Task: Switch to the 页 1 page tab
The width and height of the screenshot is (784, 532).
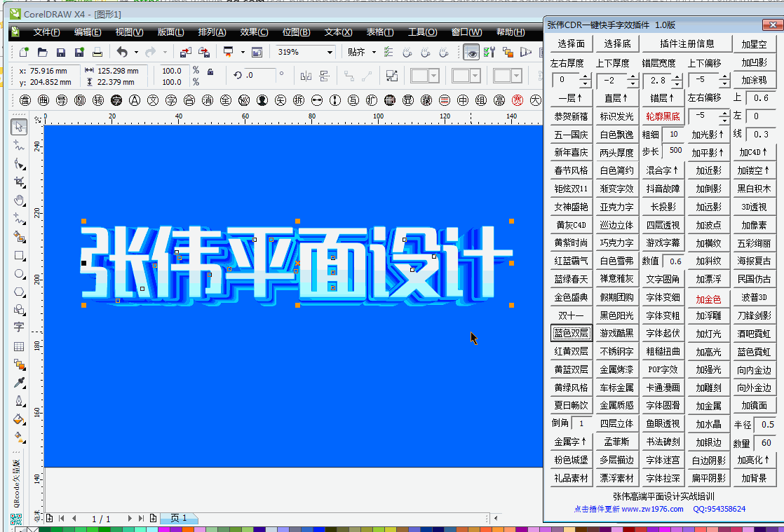Action: pos(179,518)
